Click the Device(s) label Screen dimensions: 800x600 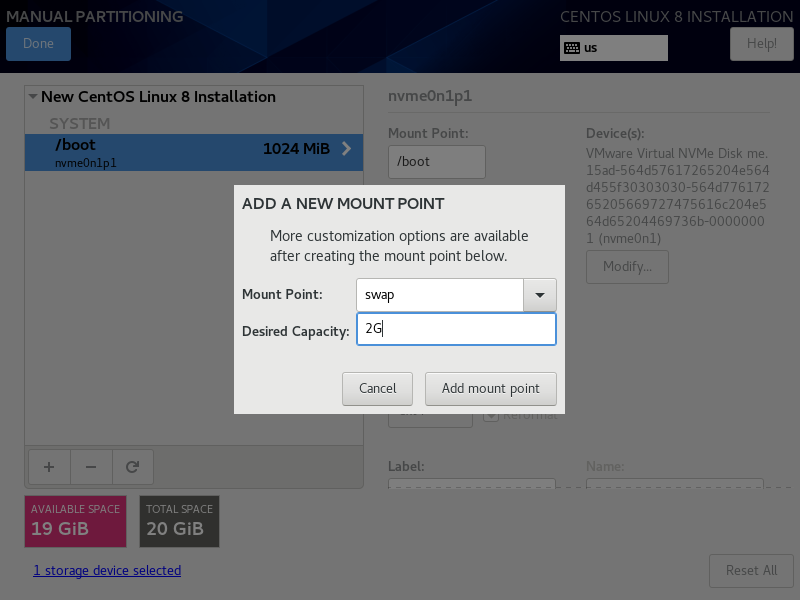615,133
